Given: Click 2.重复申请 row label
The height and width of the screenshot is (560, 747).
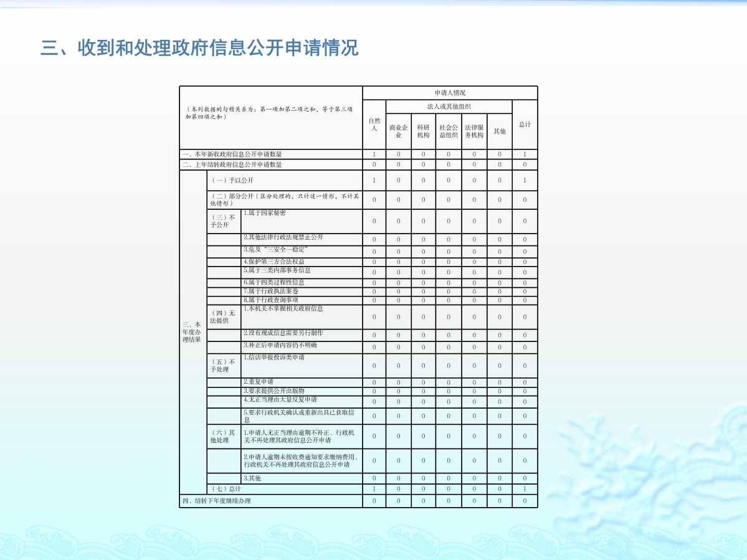Looking at the screenshot, I should coord(302,382).
